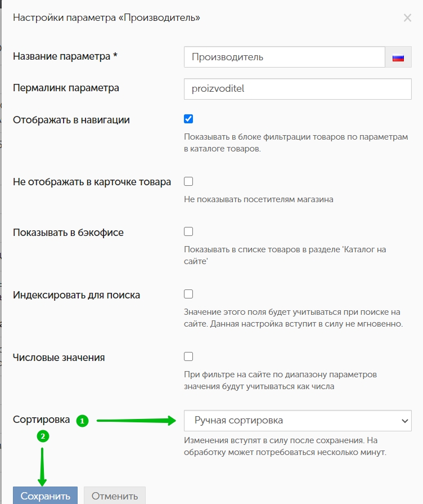Click the «Индексировать для поиска» label

click(76, 295)
